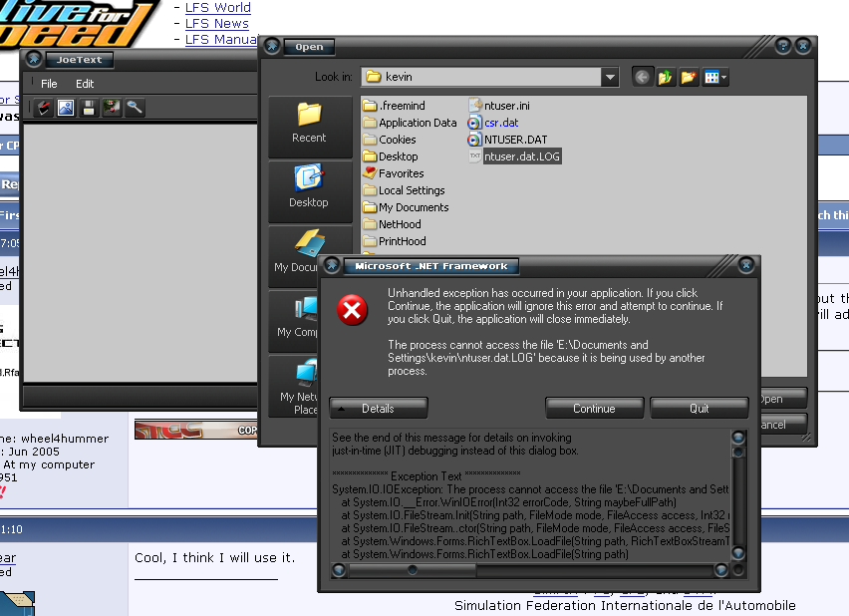Click pin icon in Microsoft .NET Framework title bar
This screenshot has height=616, width=849.
point(332,265)
